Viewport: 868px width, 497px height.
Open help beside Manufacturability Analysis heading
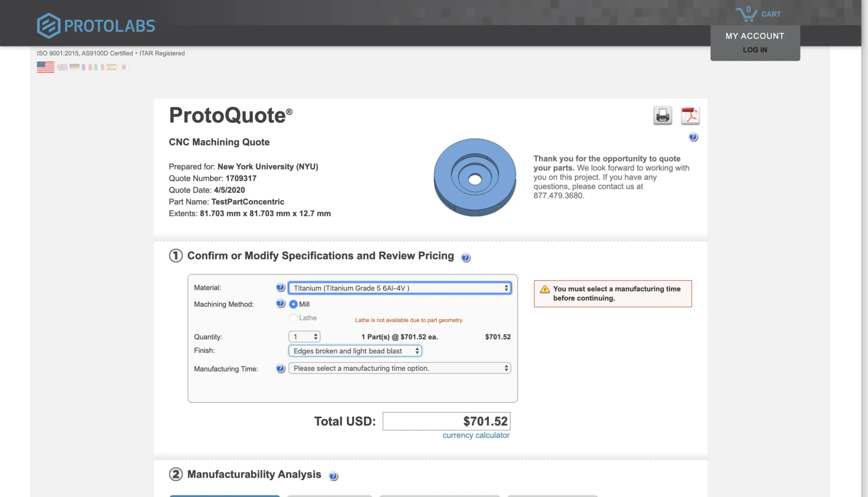(333, 476)
